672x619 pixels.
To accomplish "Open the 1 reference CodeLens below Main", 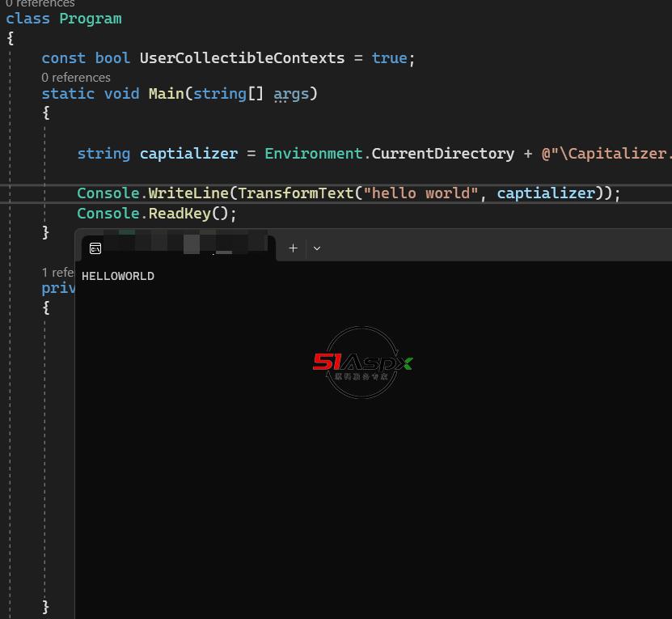I will tap(57, 272).
